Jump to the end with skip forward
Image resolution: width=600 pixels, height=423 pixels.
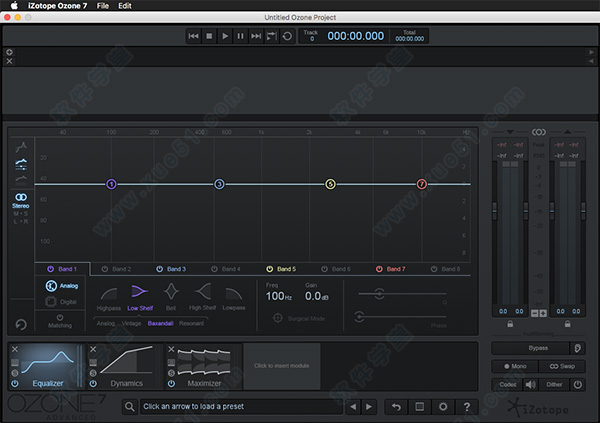(256, 36)
